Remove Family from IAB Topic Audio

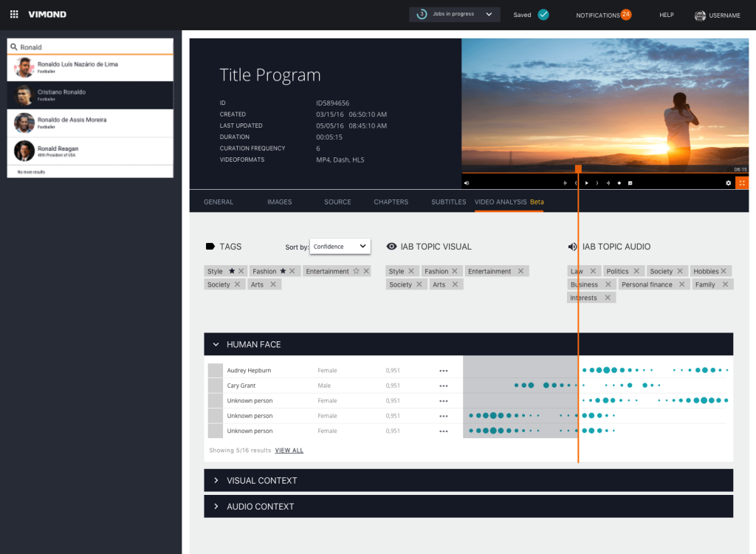725,284
